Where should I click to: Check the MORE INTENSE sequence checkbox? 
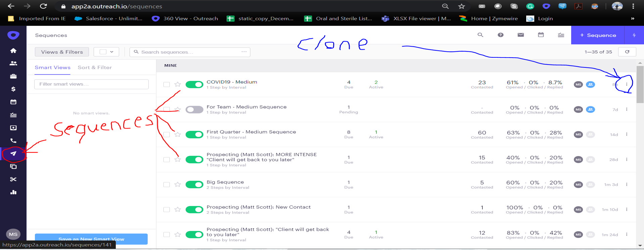point(166,160)
